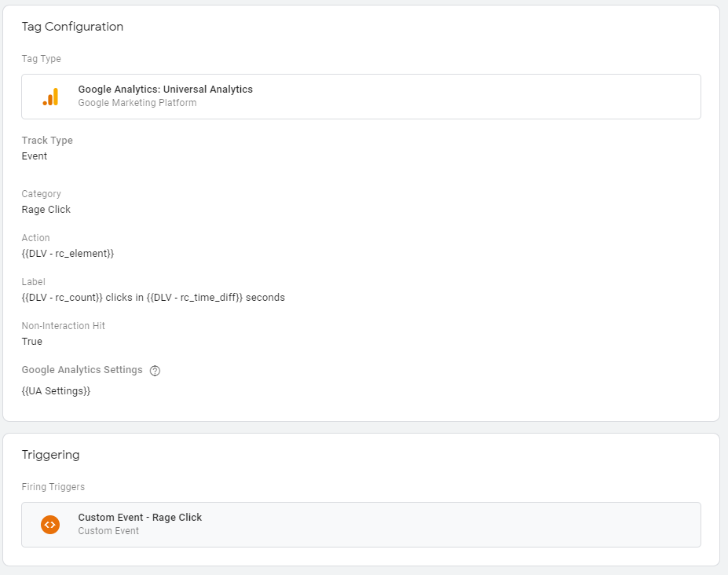Click the Custom Event subtitle text
Image resolution: width=728 pixels, height=575 pixels.
tap(108, 531)
